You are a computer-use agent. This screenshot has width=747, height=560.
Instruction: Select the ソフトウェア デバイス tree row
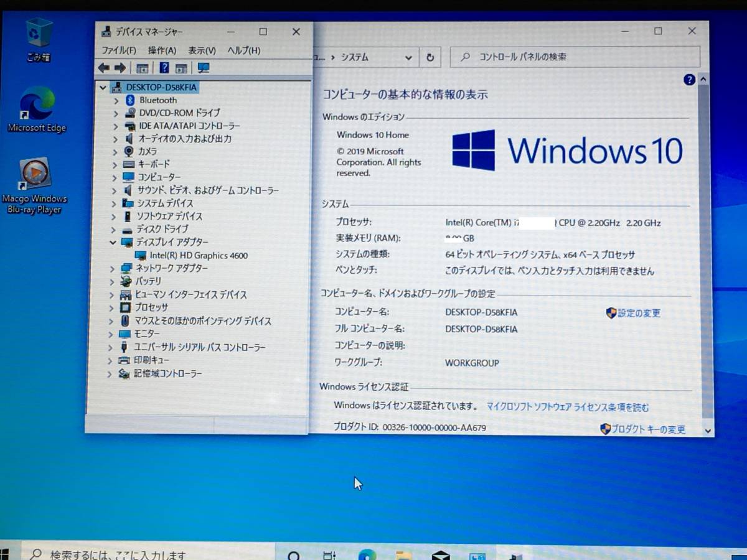click(169, 217)
